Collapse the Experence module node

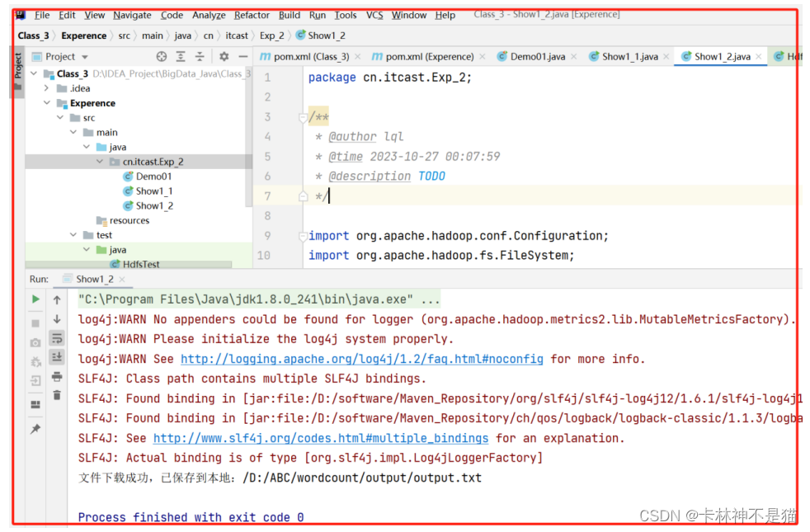pyautogui.click(x=46, y=103)
